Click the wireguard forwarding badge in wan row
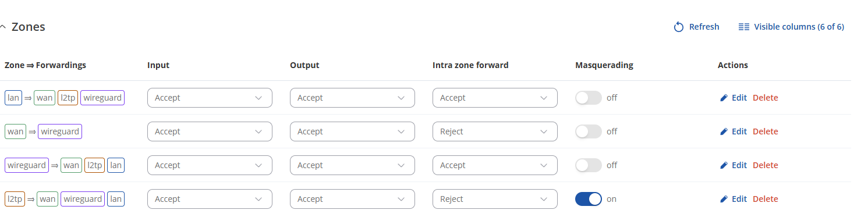 60,131
